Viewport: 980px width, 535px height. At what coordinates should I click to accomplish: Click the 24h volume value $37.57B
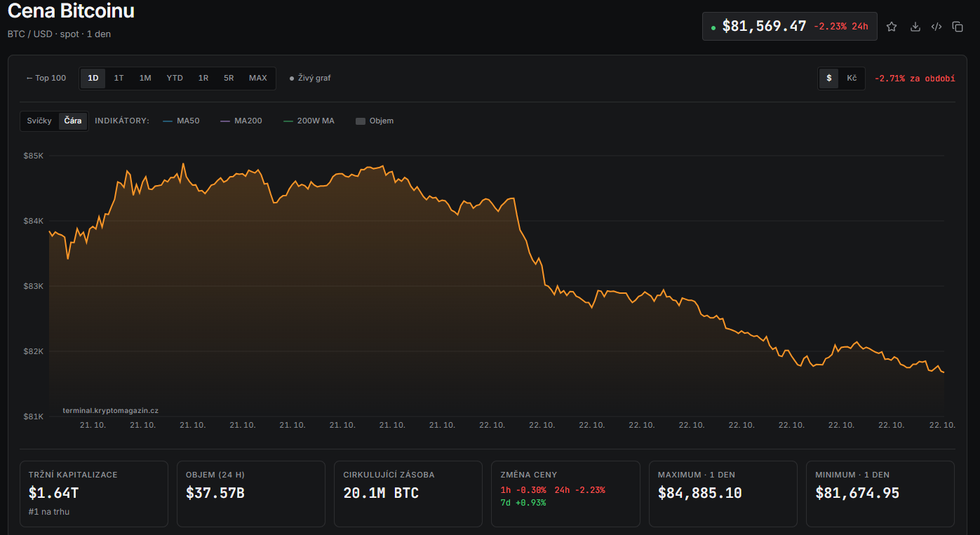click(x=215, y=493)
